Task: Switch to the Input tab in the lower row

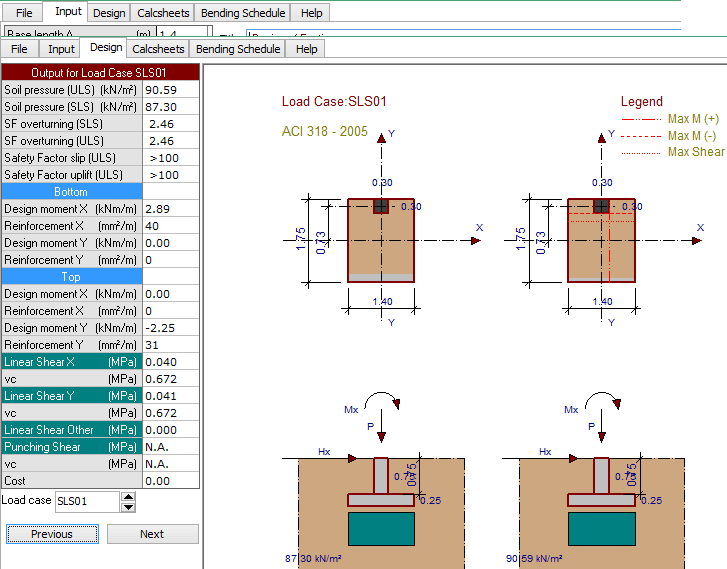Action: 61,49
